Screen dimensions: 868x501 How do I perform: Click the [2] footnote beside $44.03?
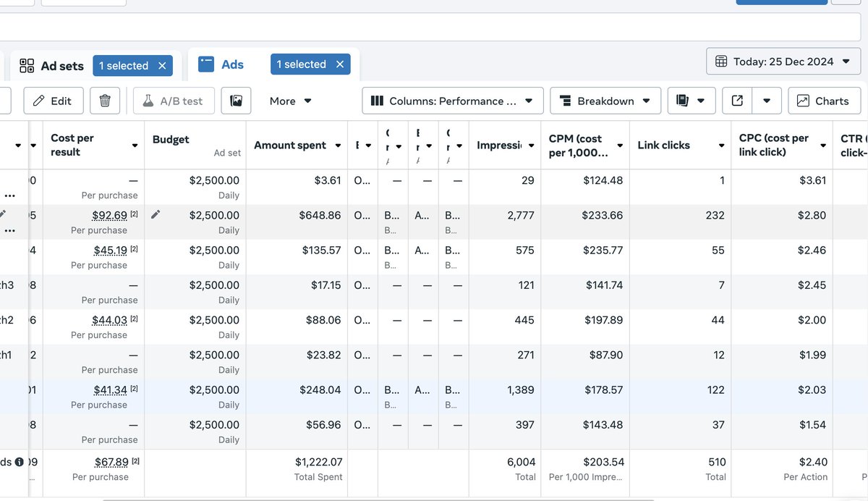coord(134,319)
